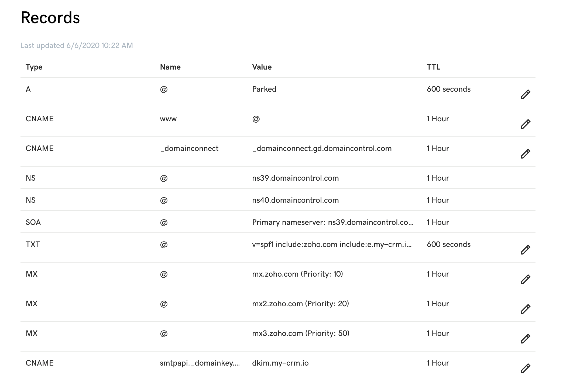Select the SOA type cell
563x392 pixels.
(x=33, y=222)
